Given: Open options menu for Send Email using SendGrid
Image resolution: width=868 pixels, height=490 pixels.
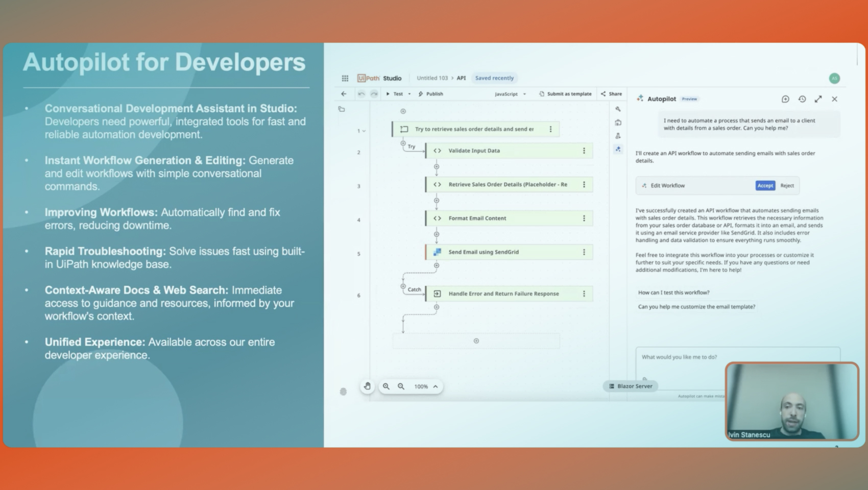Looking at the screenshot, I should [584, 252].
